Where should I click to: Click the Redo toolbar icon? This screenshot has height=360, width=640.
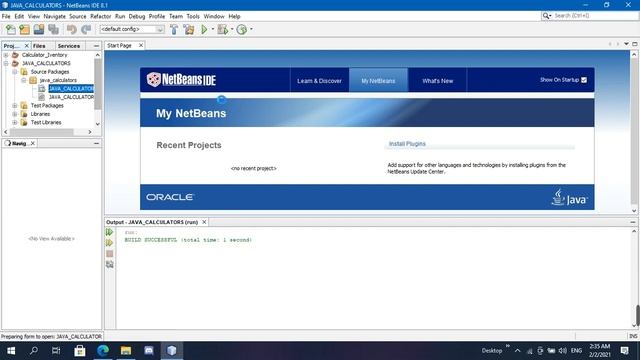click(86, 29)
